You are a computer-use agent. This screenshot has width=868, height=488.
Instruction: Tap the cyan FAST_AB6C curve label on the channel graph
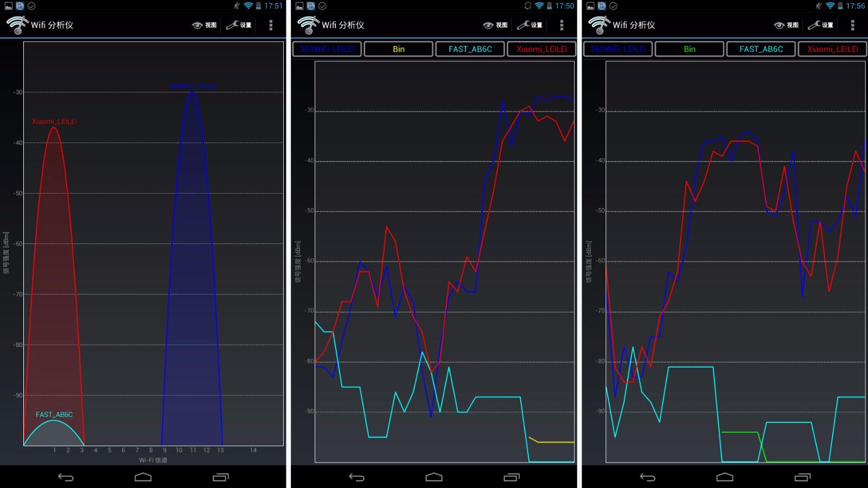tap(54, 414)
